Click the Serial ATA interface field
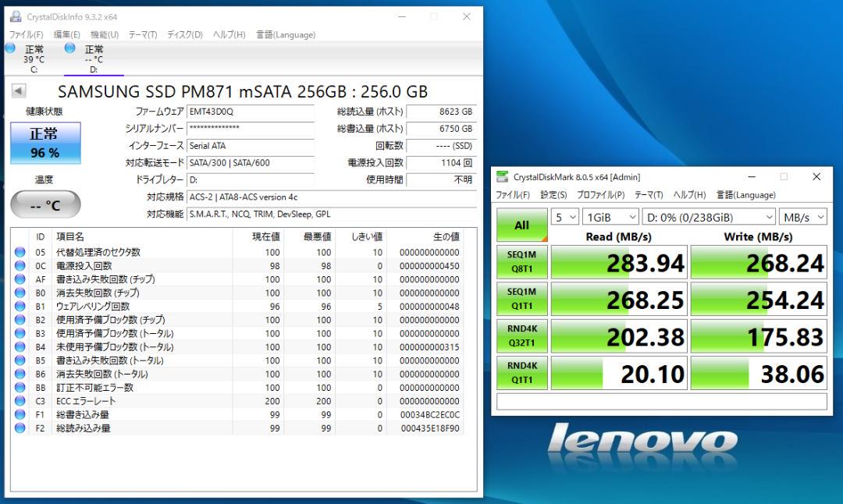 click(251, 146)
